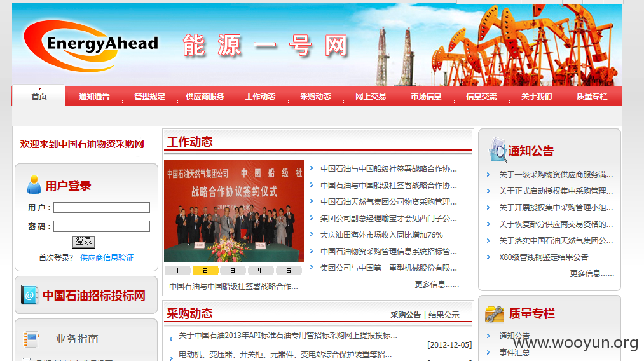This screenshot has height=361, width=644.
Task: Open the 中国石油物资采购管理信息系统招标 news link
Action: point(388,251)
